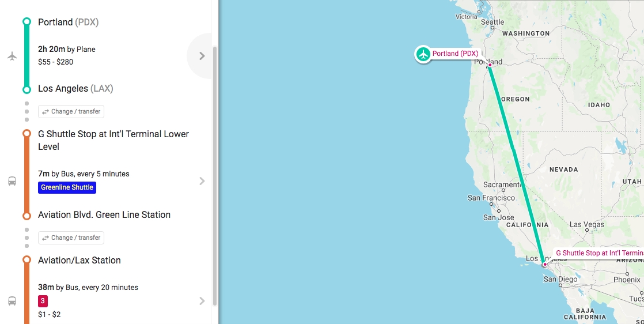
Task: Click the itinerary panel scrollbar
Action: coord(215,173)
